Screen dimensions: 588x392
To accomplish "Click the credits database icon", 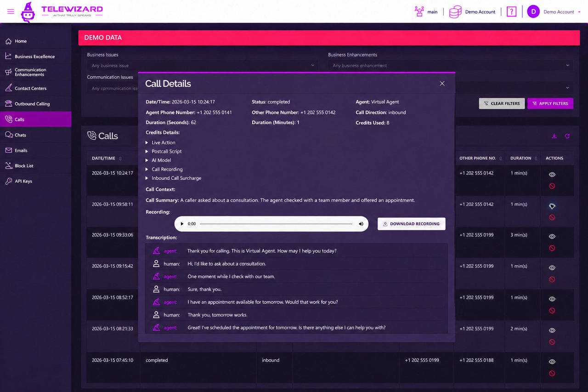I will click(455, 12).
